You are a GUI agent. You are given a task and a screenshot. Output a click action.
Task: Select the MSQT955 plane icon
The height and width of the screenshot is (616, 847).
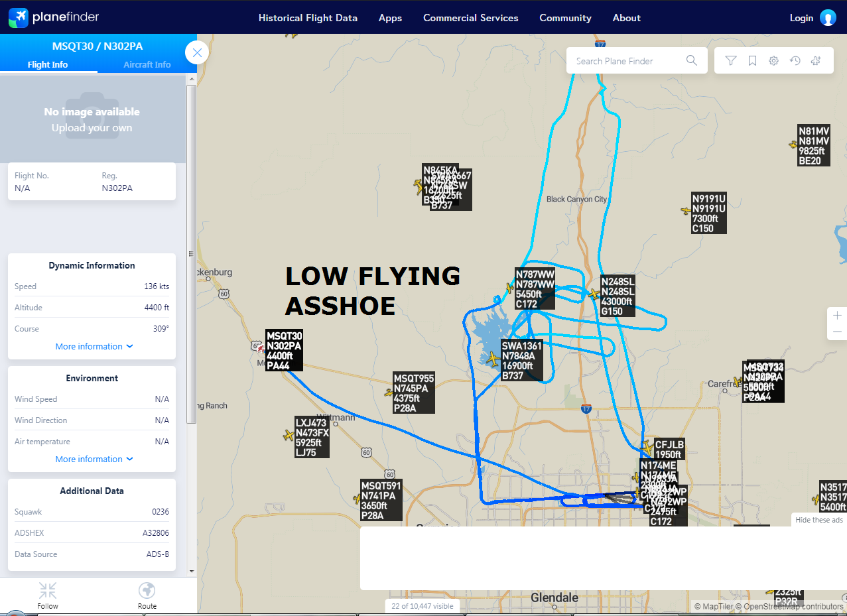[x=389, y=393]
